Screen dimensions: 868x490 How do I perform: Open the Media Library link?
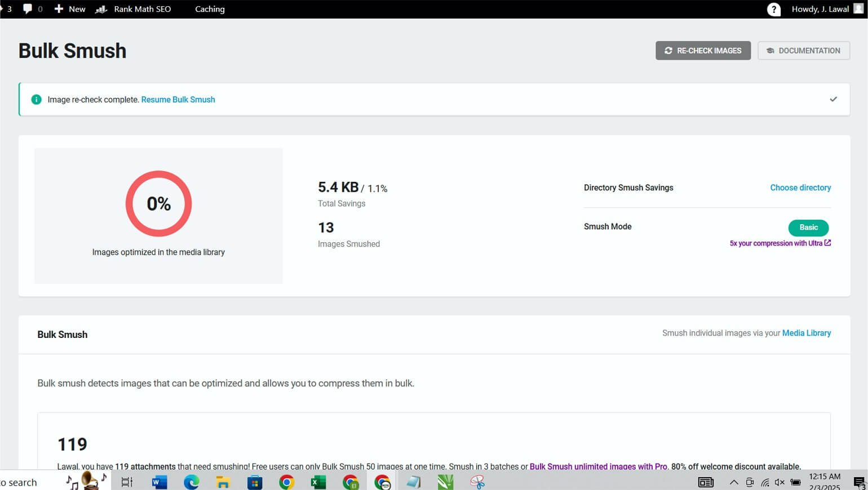click(807, 333)
